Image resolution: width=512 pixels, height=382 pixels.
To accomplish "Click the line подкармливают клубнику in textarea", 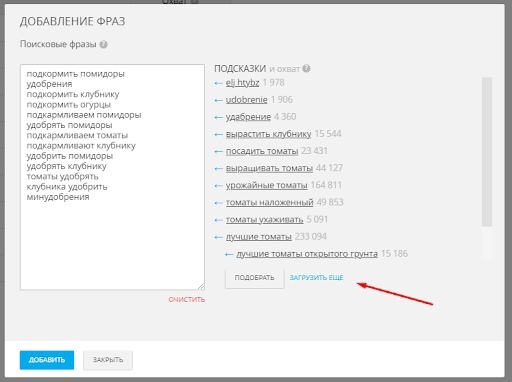I will coord(81,146).
